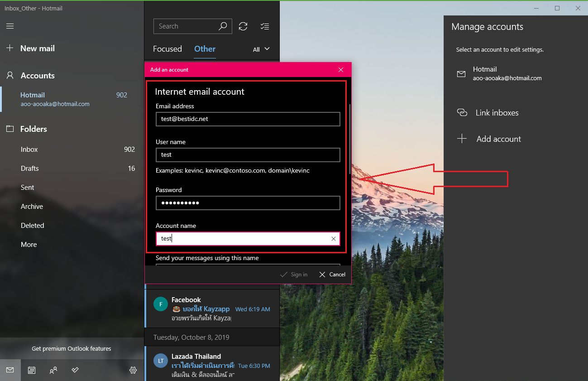This screenshot has width=588, height=381.
Task: Click the search magnifier icon
Action: tap(222, 26)
